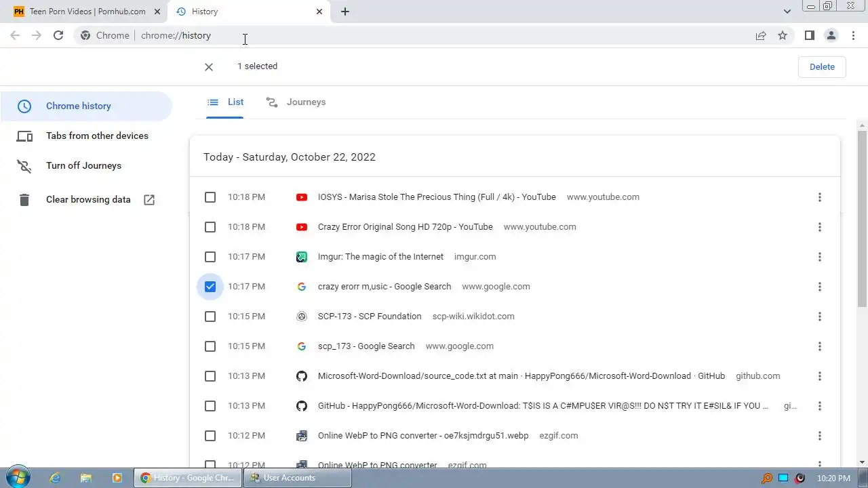The width and height of the screenshot is (868, 488).
Task: Tick the Crazy Error Original Song checkbox
Action: click(x=210, y=227)
